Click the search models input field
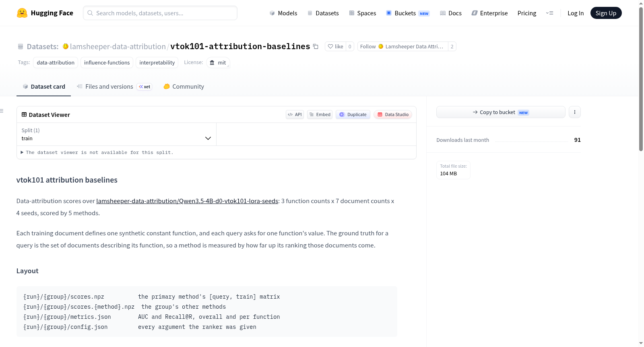The width and height of the screenshot is (644, 347). point(160,13)
